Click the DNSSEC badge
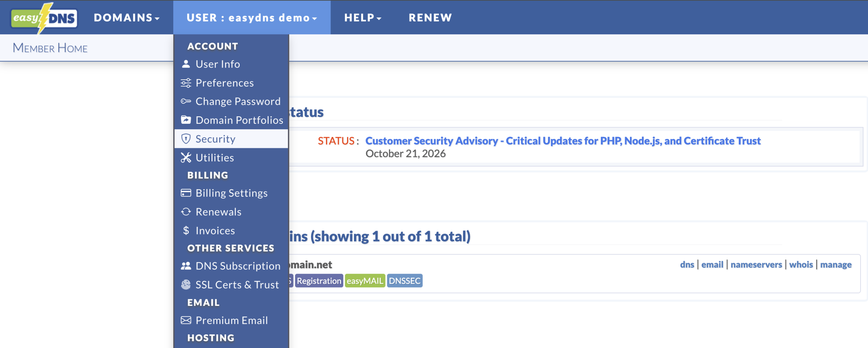 [x=405, y=281]
